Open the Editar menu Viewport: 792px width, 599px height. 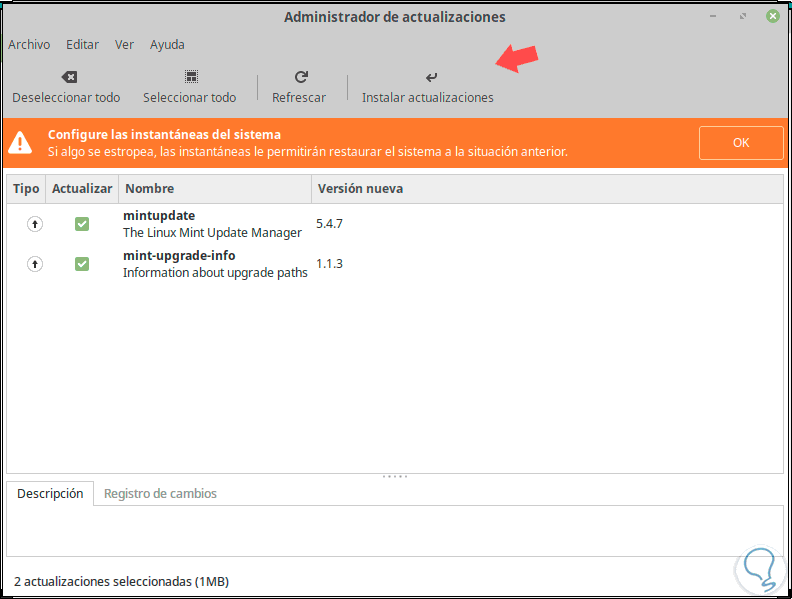(x=82, y=44)
